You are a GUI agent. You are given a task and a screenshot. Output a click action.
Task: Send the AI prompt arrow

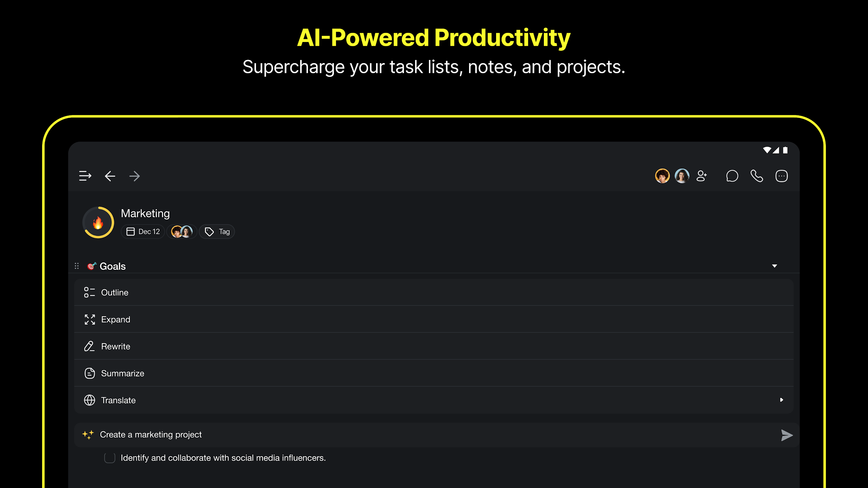tap(787, 435)
